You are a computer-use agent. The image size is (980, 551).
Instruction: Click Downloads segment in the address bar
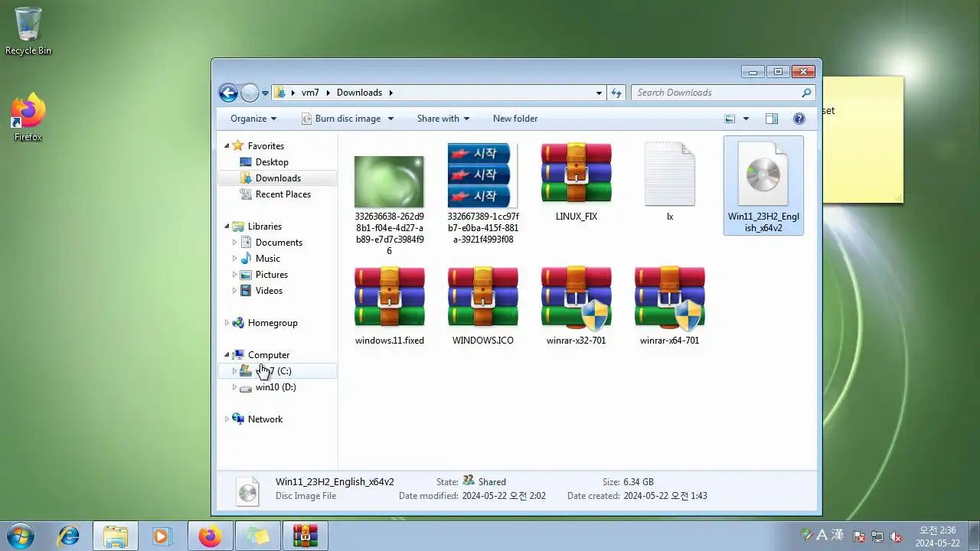click(359, 93)
